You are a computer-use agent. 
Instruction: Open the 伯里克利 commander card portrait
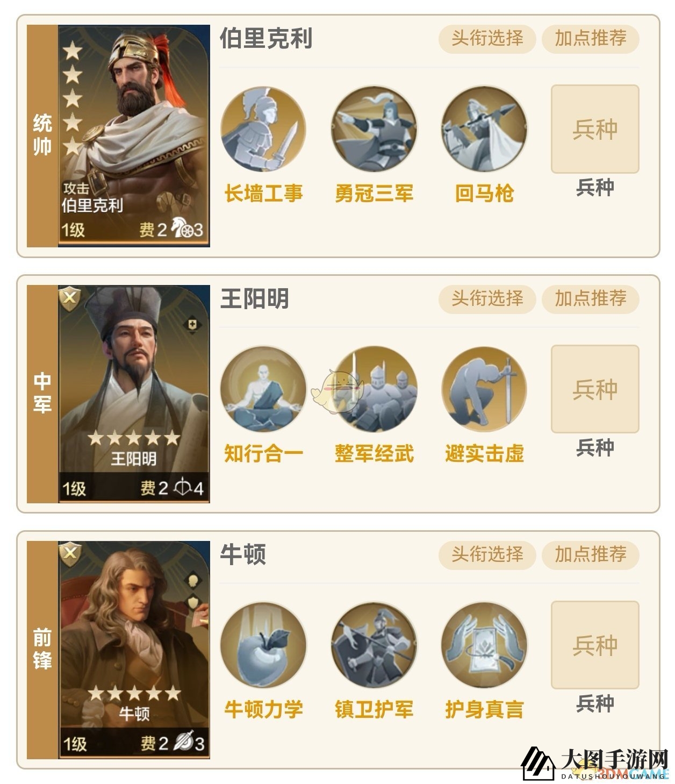tap(134, 136)
